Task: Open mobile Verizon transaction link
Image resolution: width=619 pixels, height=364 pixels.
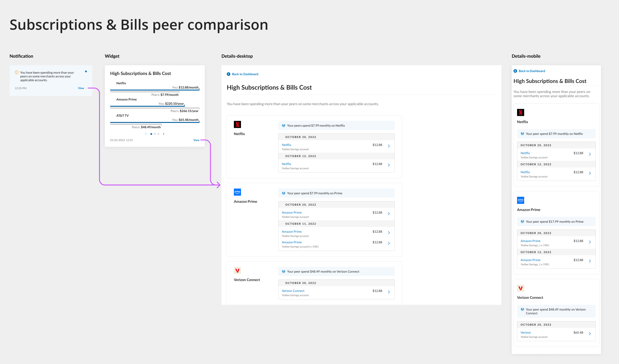Action: click(x=526, y=333)
